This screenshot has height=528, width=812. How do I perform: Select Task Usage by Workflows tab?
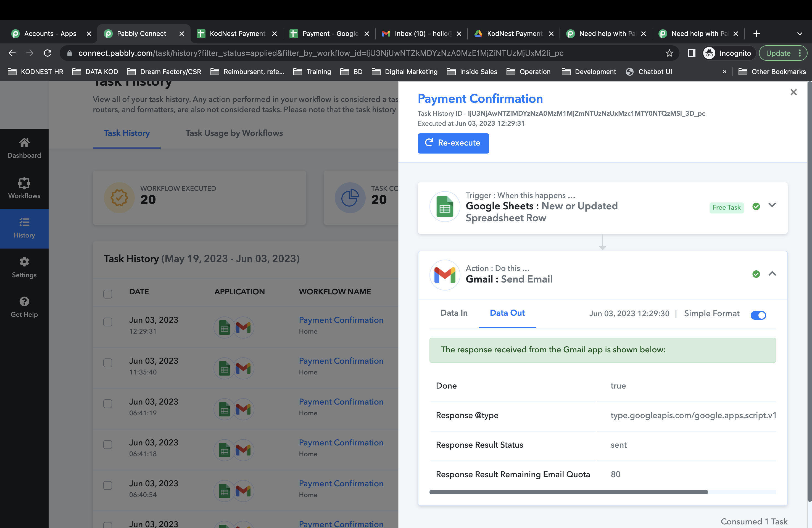click(x=234, y=133)
